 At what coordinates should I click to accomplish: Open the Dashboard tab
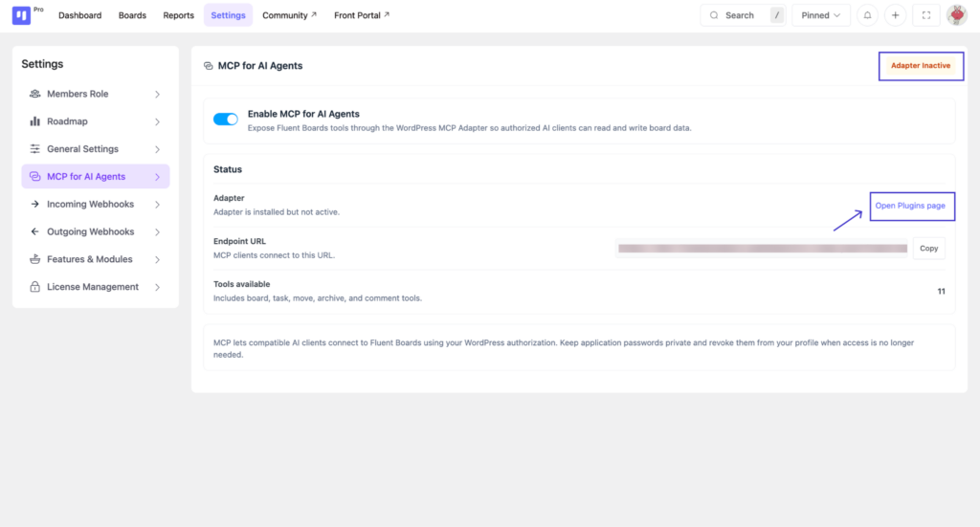(80, 15)
